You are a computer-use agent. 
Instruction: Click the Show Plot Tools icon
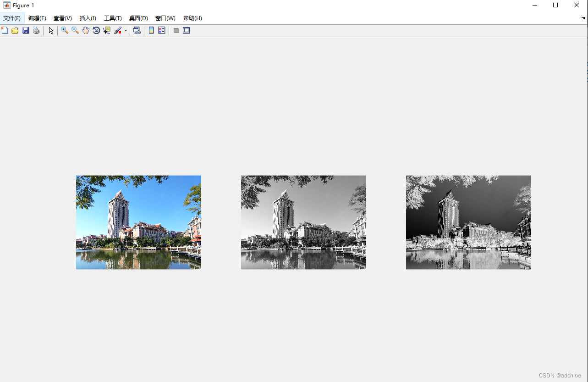tap(187, 30)
